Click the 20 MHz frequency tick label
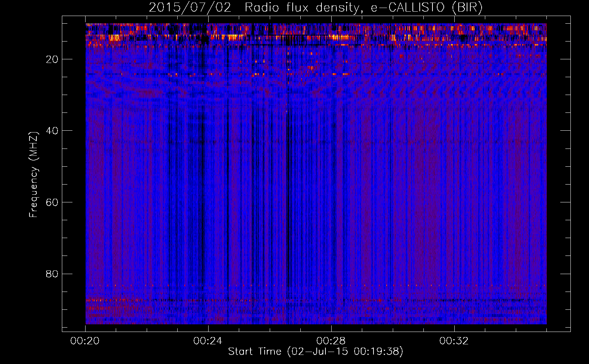The width and height of the screenshot is (589, 364). point(52,59)
